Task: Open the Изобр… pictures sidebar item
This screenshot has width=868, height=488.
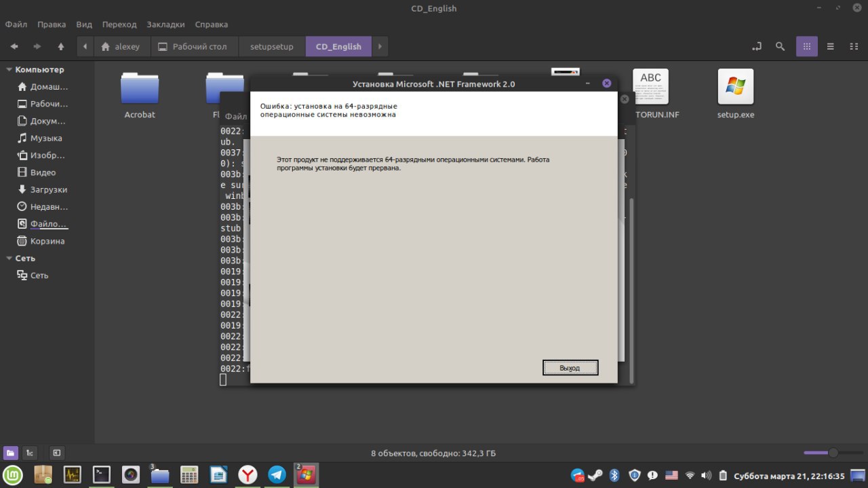Action: [x=42, y=155]
